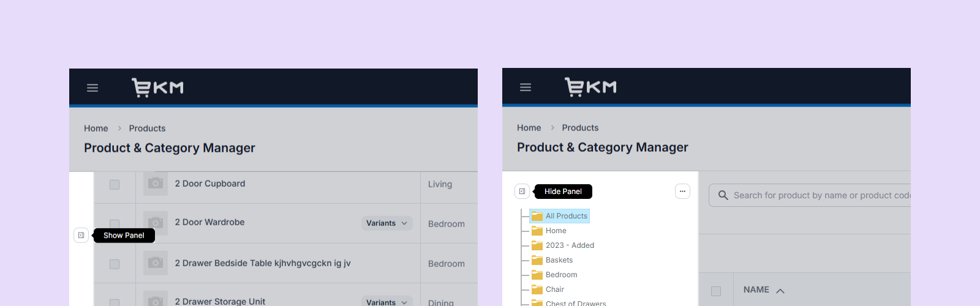
Task: Open hamburger menu in the right screenshot
Action: click(x=526, y=88)
